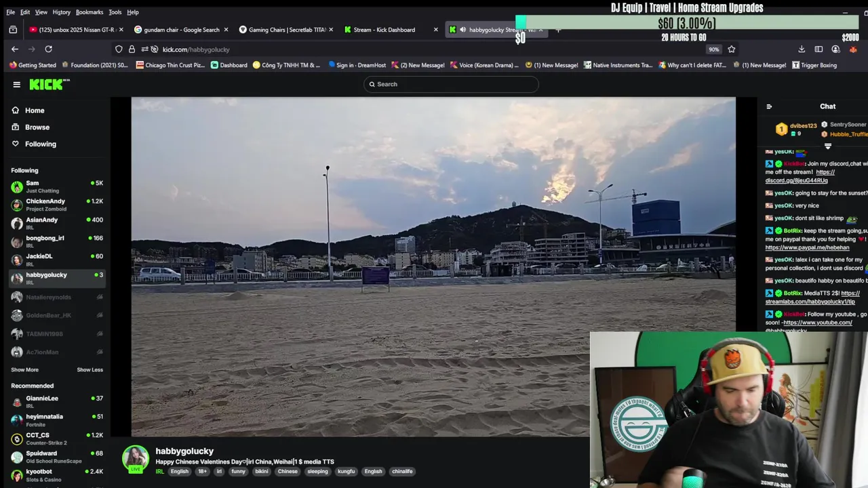Click the beach livestream video
868x488 pixels.
[x=433, y=267]
